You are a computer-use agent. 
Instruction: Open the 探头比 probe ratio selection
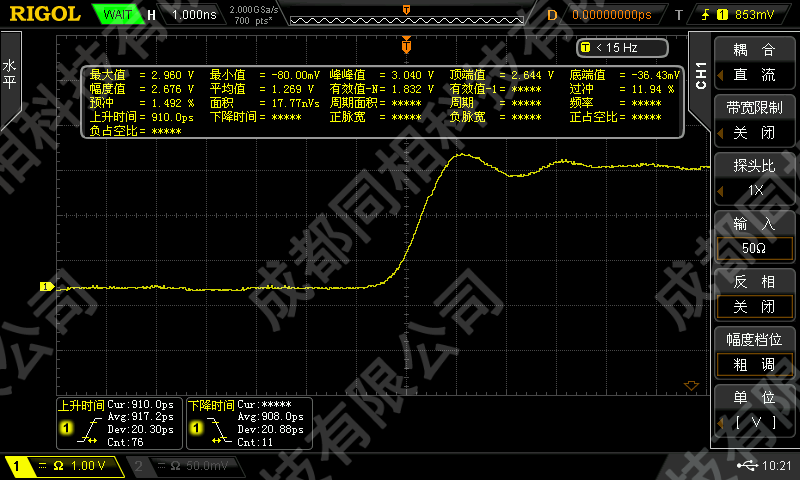pos(754,178)
